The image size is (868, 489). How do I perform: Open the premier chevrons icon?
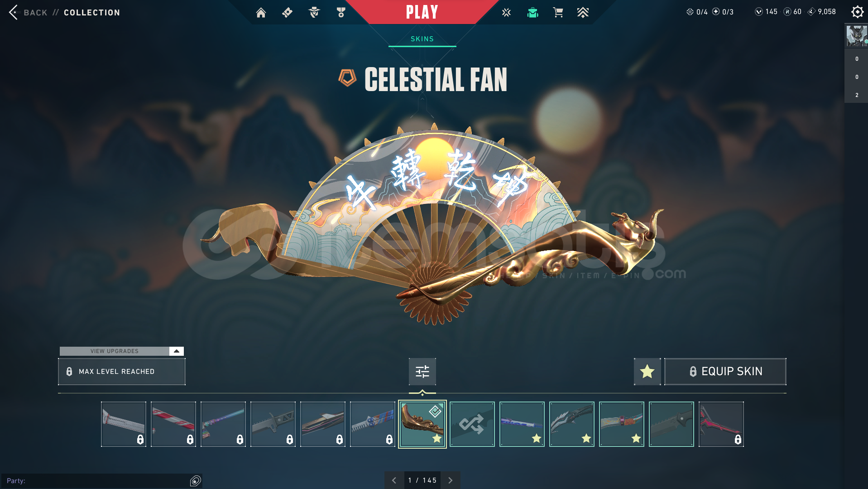583,13
